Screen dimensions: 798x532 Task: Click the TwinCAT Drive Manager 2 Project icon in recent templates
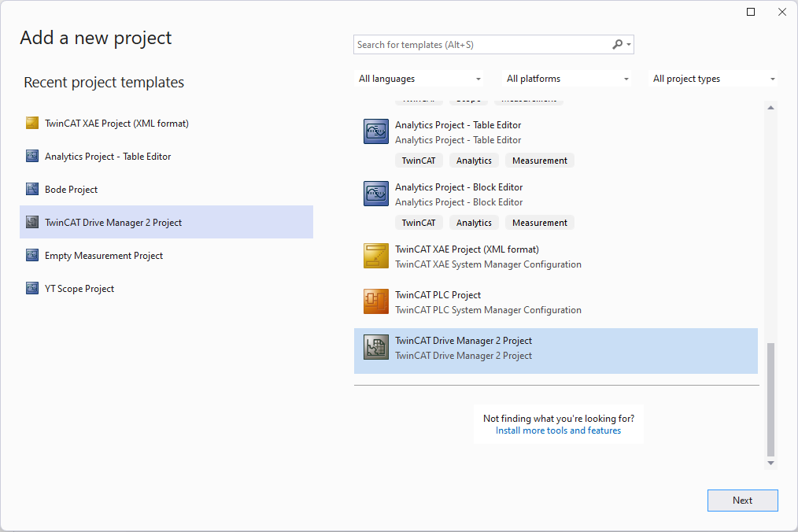coord(32,223)
